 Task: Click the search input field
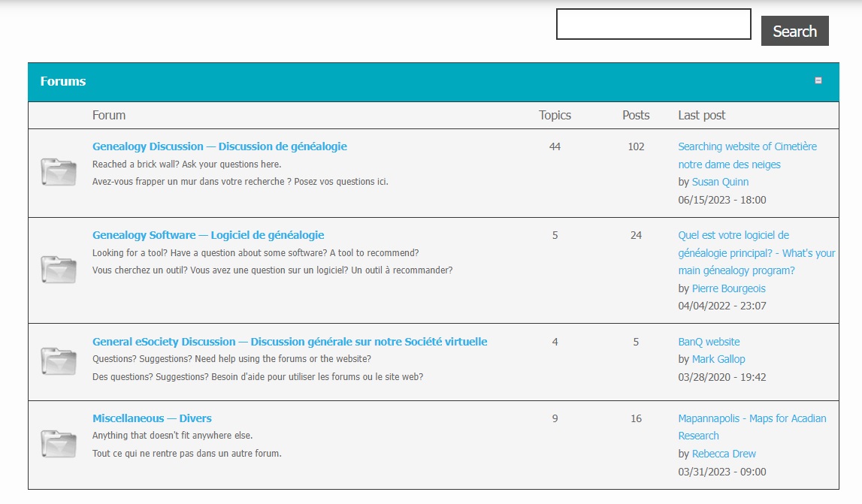pyautogui.click(x=653, y=24)
